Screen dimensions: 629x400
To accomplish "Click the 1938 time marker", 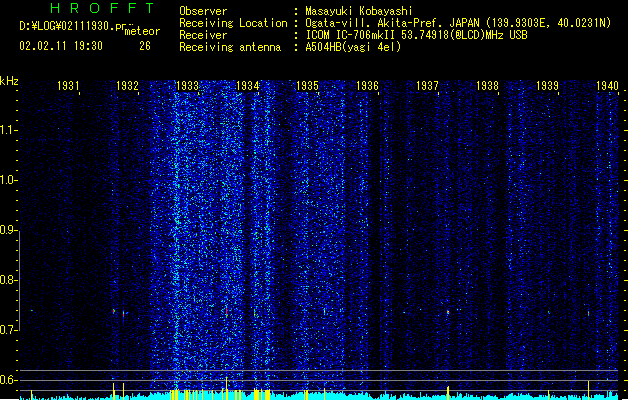I will pyautogui.click(x=487, y=86).
